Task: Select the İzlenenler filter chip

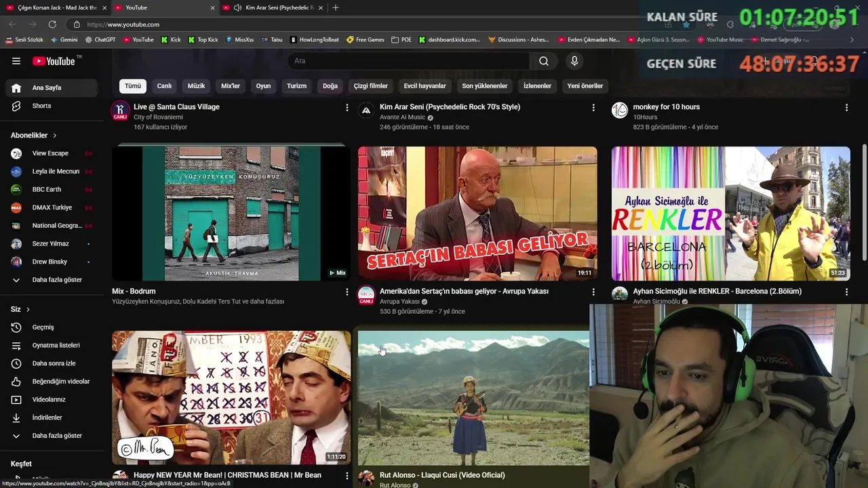Action: pos(537,86)
